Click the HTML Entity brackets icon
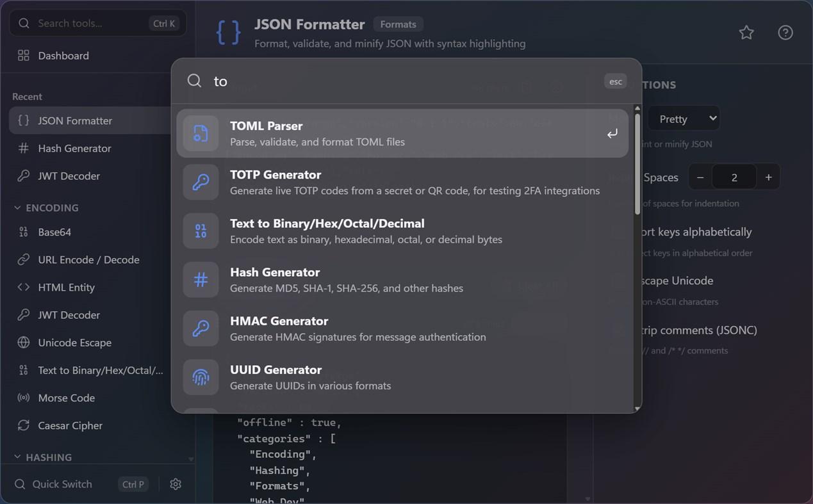This screenshot has width=813, height=504. (24, 287)
